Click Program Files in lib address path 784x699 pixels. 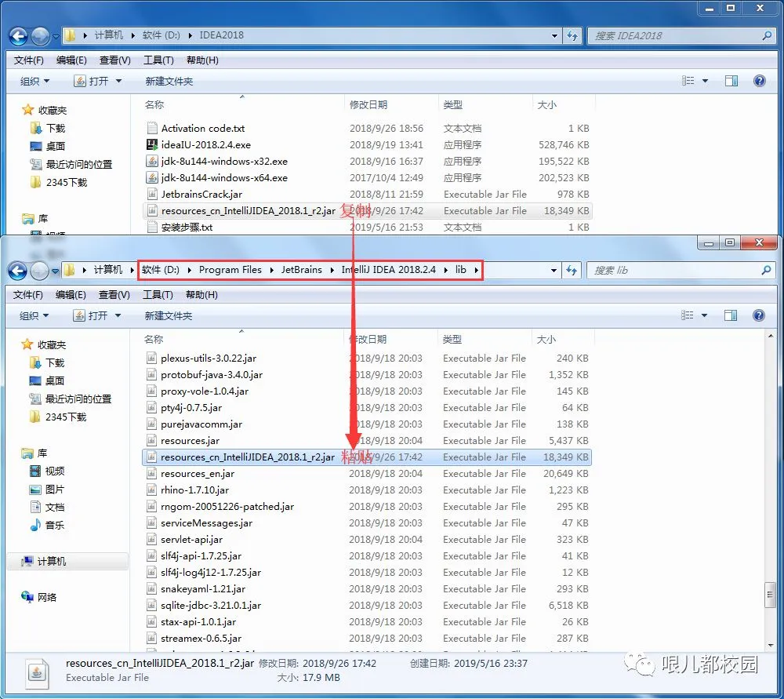click(x=230, y=270)
